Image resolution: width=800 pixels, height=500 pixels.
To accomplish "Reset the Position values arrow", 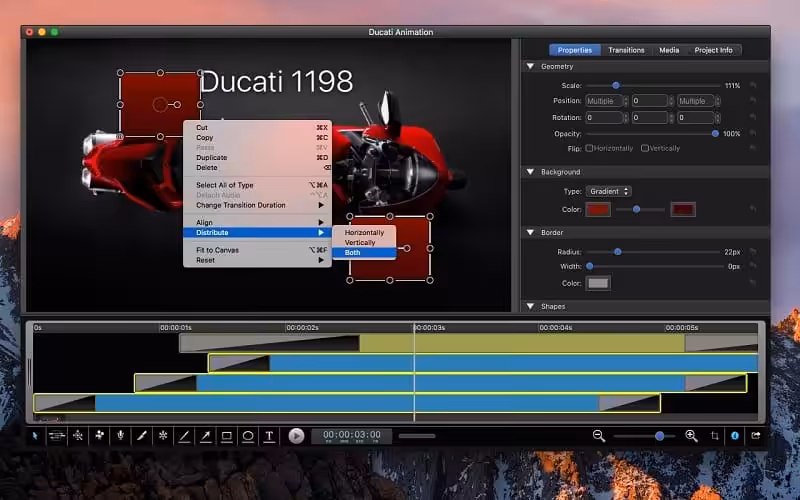I will click(753, 101).
